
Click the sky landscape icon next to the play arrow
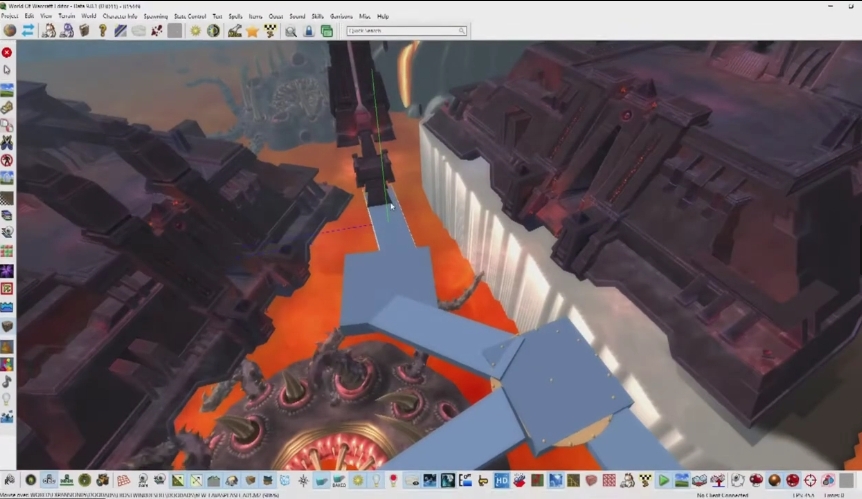681,481
